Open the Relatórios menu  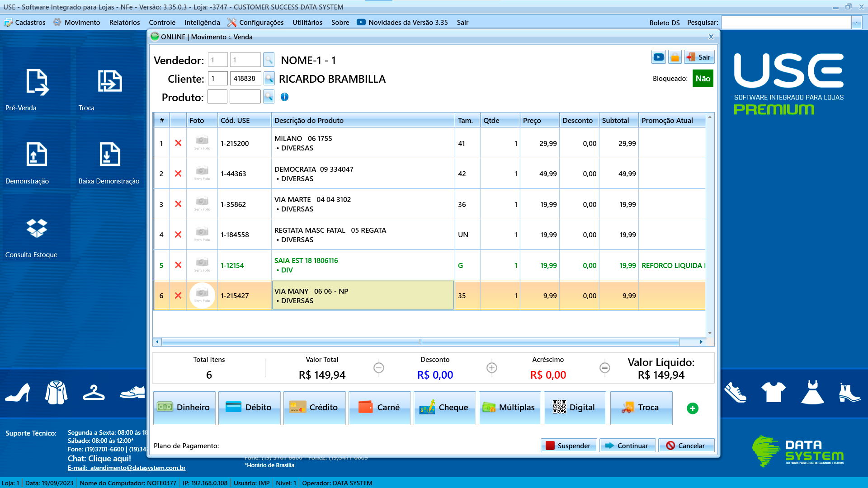tap(124, 23)
